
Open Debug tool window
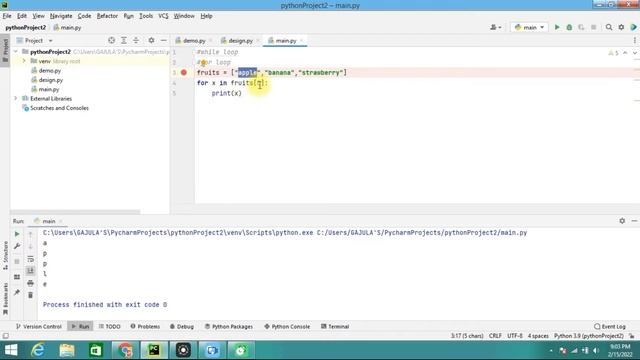(x=182, y=327)
